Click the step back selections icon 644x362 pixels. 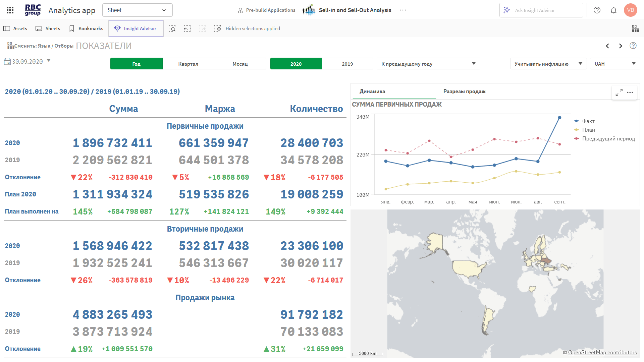pos(187,28)
